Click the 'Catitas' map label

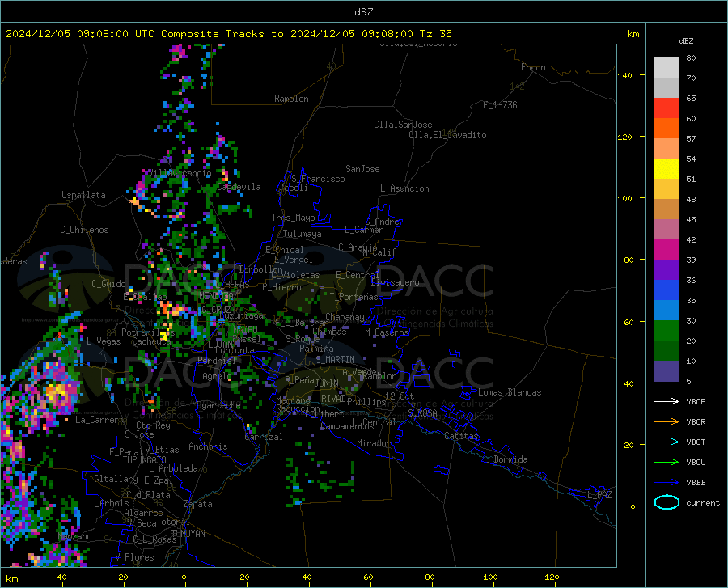[461, 436]
